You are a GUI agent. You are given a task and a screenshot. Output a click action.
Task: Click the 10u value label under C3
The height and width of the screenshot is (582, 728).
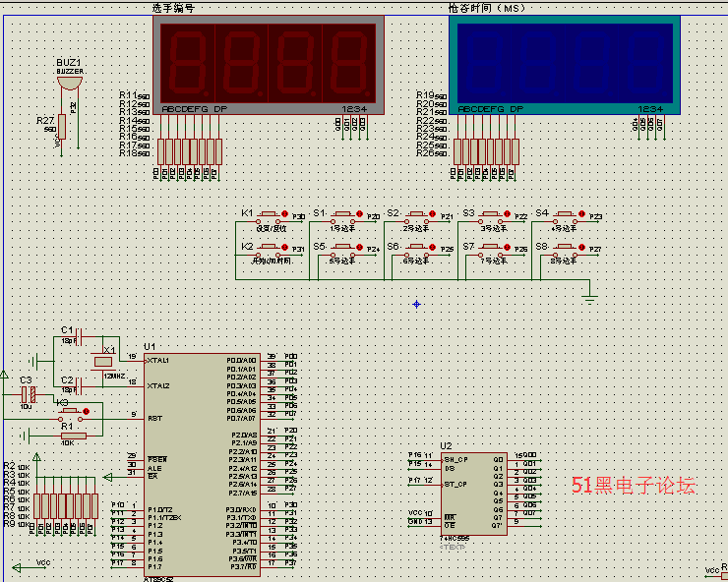pos(26,407)
